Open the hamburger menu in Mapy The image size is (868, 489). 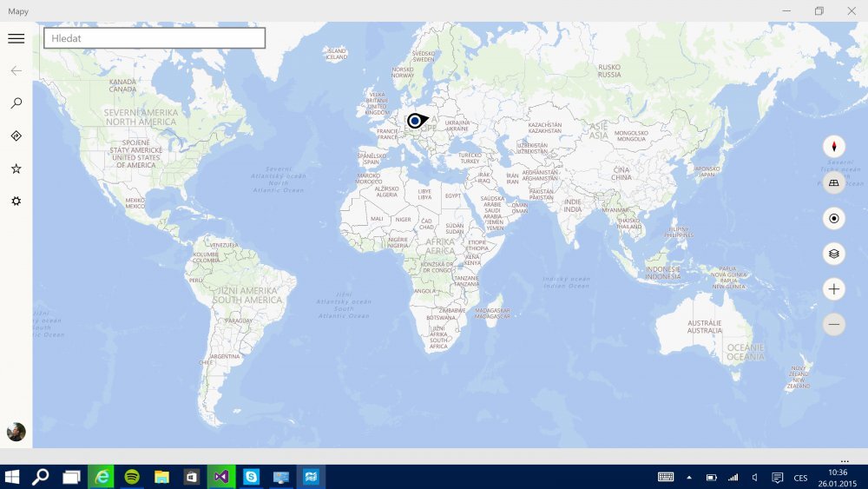pyautogui.click(x=16, y=38)
